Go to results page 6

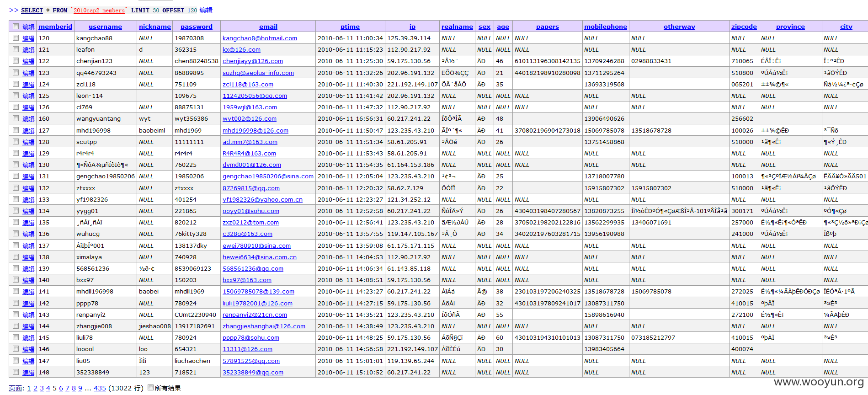pyautogui.click(x=61, y=388)
